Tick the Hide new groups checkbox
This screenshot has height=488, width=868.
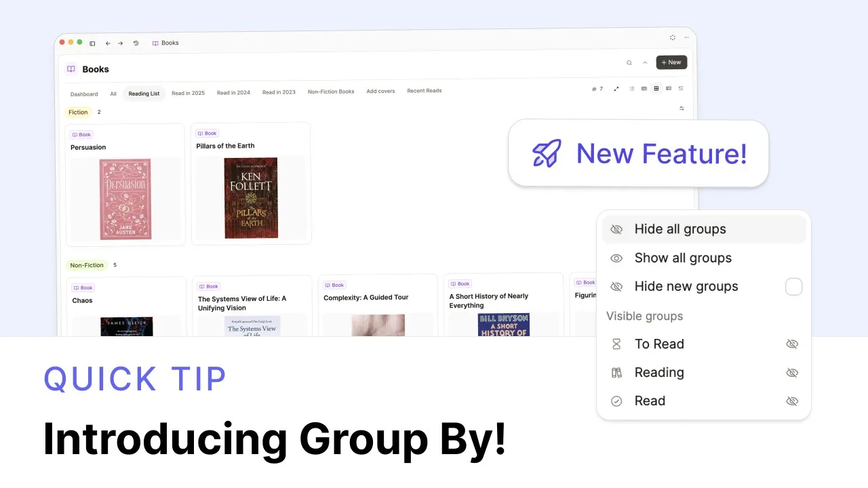[x=793, y=287]
